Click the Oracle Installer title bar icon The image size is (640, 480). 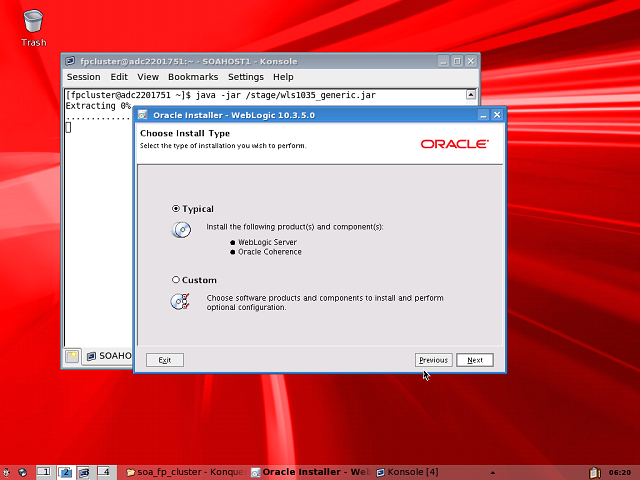(x=142, y=115)
